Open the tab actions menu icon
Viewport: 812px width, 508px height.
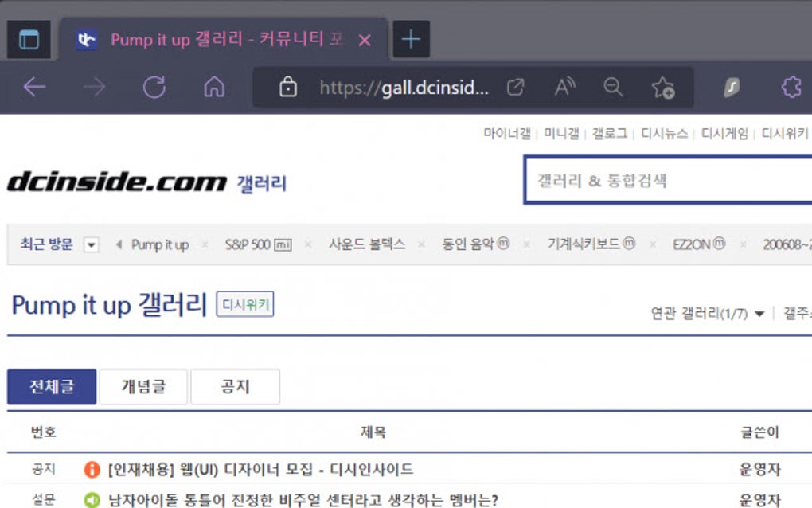(29, 39)
